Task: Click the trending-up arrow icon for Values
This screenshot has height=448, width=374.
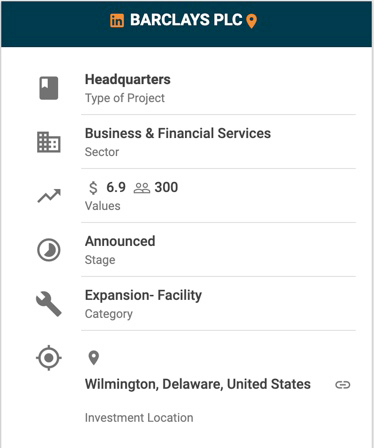Action: (x=49, y=196)
